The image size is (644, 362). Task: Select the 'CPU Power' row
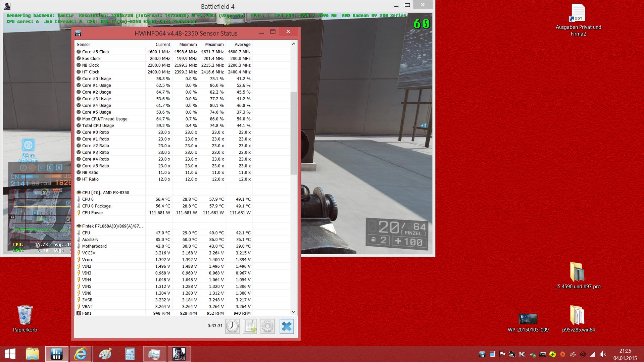tap(182, 213)
